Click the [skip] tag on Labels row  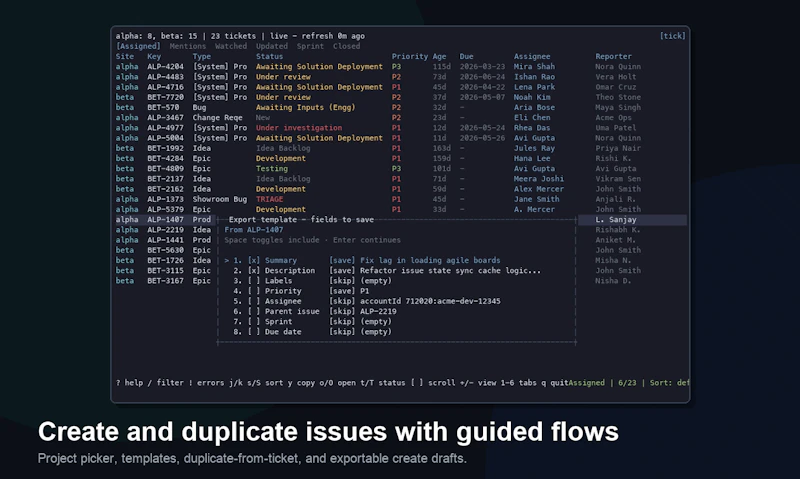pyautogui.click(x=342, y=281)
